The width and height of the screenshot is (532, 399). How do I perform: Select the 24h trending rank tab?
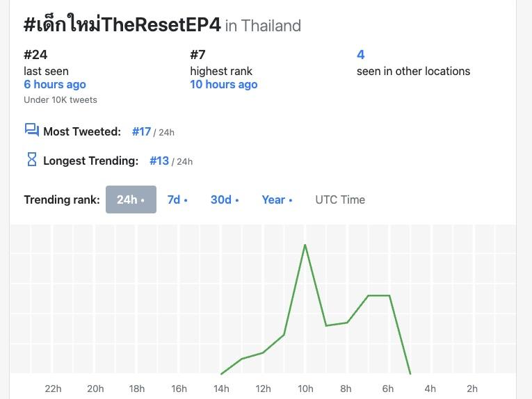tap(131, 199)
